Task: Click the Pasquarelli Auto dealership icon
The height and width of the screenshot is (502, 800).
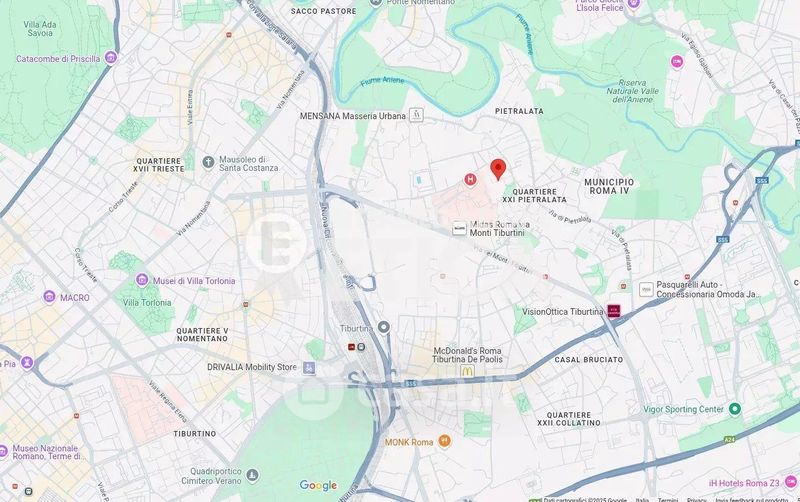Action: (646, 290)
